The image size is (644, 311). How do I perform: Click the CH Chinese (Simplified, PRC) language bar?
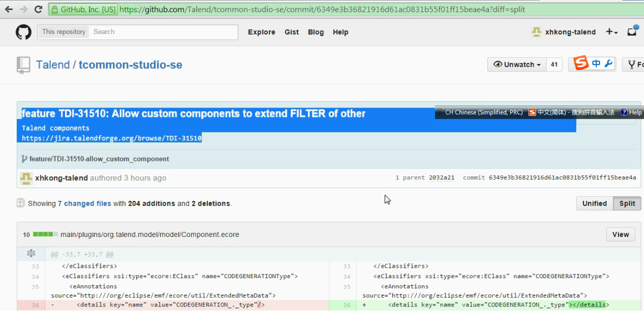(x=483, y=112)
